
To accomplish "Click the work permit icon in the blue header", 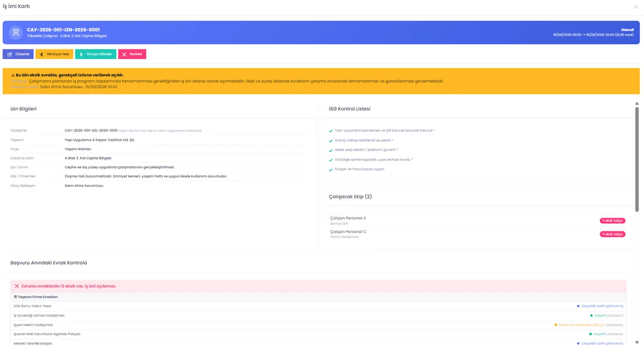I will [x=16, y=32].
